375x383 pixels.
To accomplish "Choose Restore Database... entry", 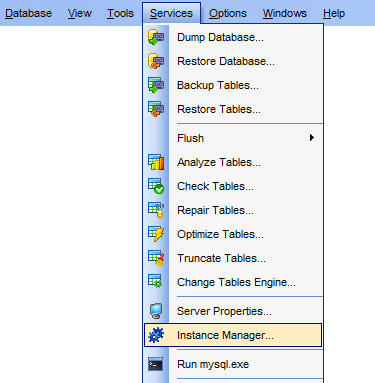I will coord(233,61).
